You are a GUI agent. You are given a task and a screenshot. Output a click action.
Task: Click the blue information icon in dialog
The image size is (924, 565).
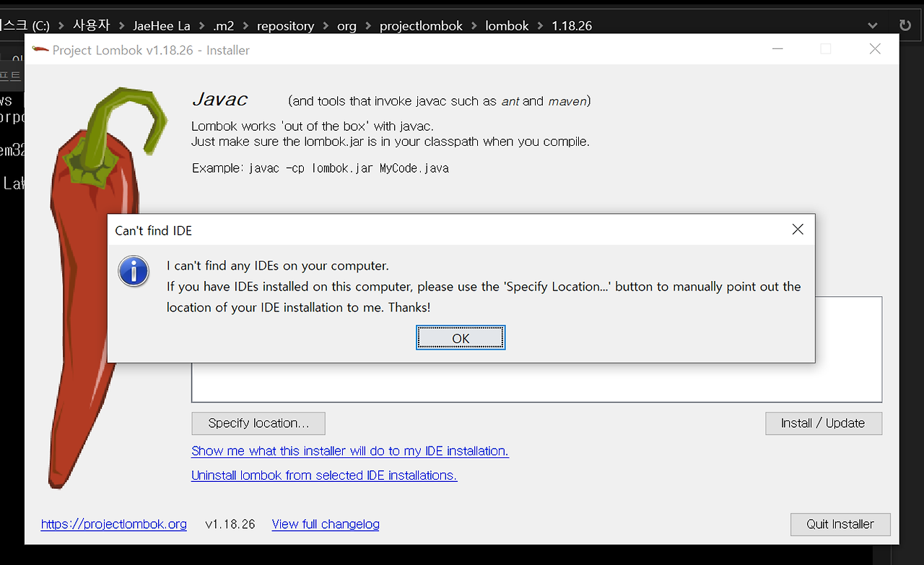tap(134, 272)
